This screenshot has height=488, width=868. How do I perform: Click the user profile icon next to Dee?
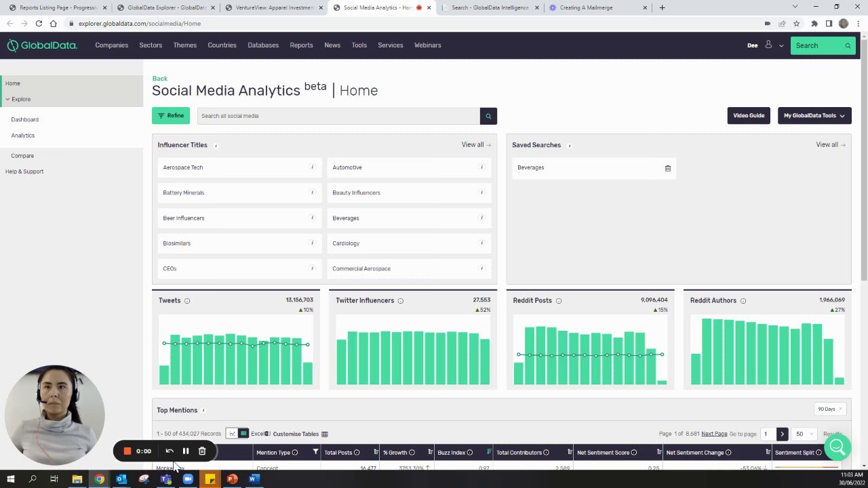click(x=768, y=45)
